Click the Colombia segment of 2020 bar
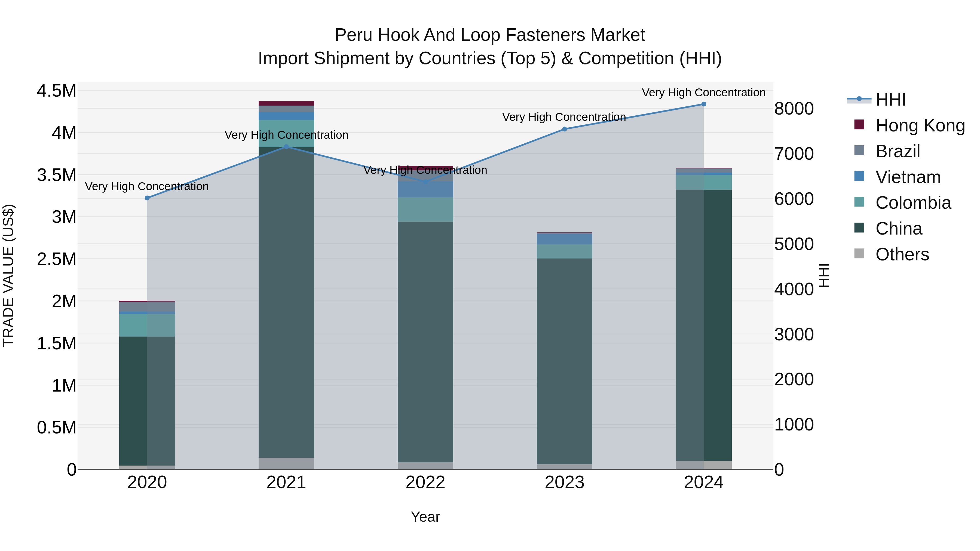 coord(147,325)
